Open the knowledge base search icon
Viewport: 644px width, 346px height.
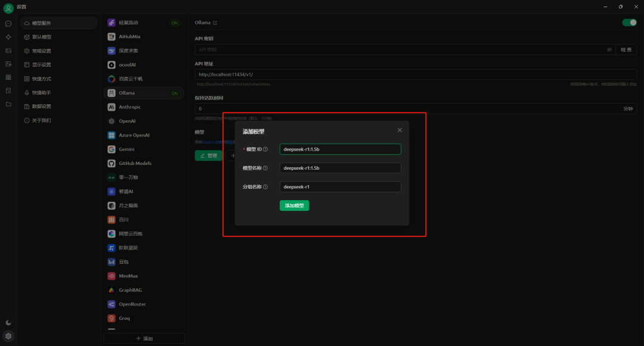(8, 91)
